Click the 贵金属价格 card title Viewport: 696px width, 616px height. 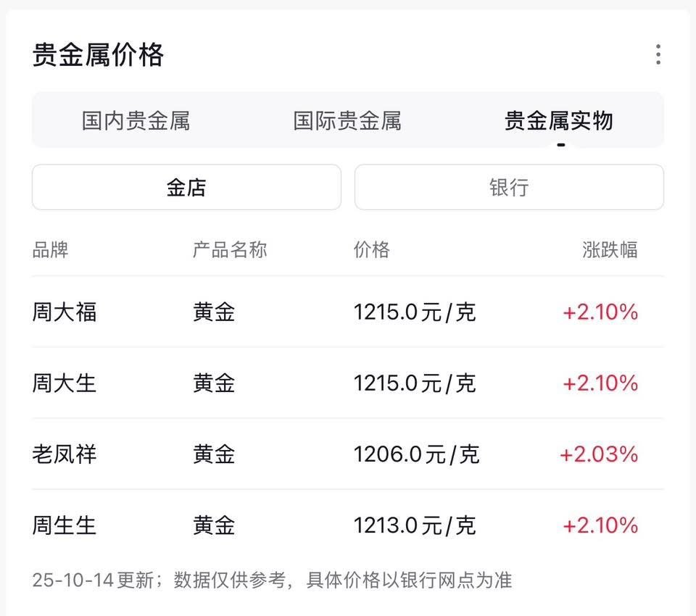[x=99, y=55]
